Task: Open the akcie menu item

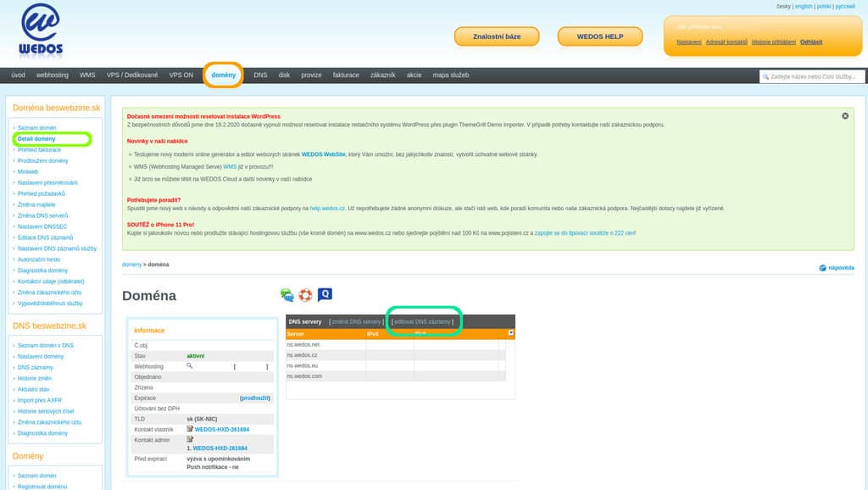Action: pyautogui.click(x=414, y=75)
